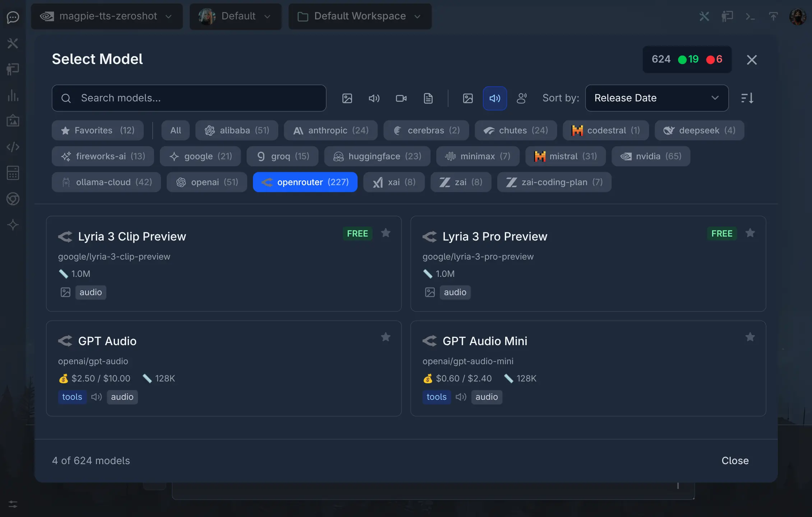Open the sparkle star icon in the sidebar
The width and height of the screenshot is (812, 517).
[13, 225]
